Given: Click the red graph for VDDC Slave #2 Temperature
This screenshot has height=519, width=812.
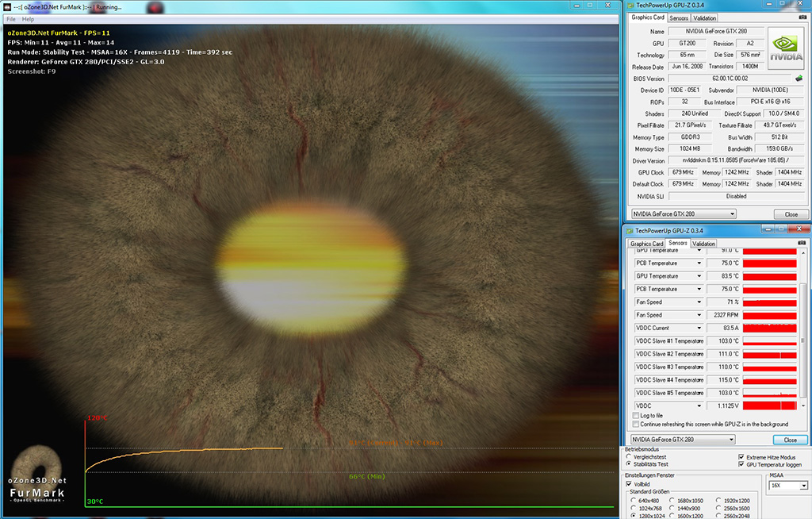Looking at the screenshot, I should coord(769,354).
